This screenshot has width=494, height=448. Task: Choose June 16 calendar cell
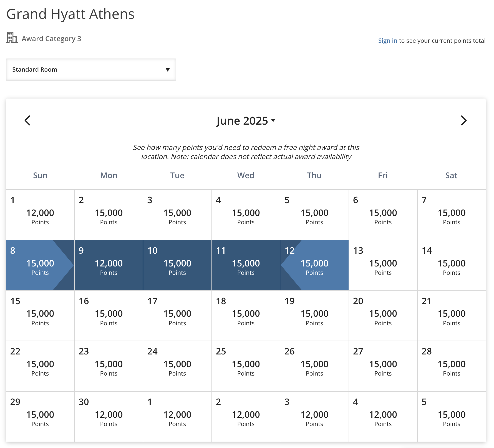click(x=109, y=316)
